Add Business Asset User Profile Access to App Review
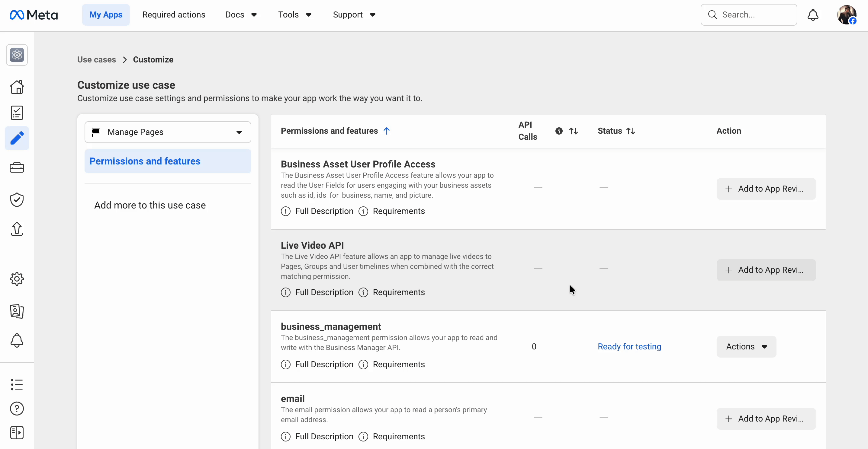Image resolution: width=868 pixels, height=449 pixels. [766, 189]
